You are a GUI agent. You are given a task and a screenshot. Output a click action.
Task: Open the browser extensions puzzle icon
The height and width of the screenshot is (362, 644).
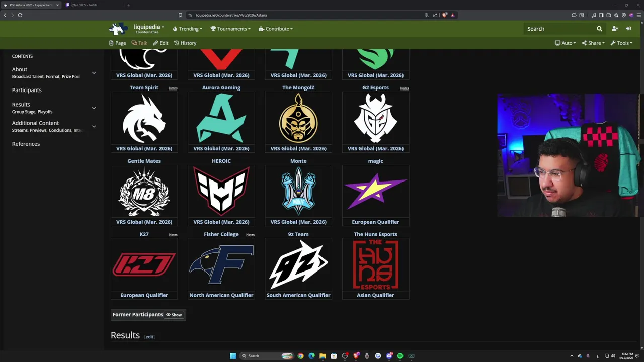[x=574, y=15]
